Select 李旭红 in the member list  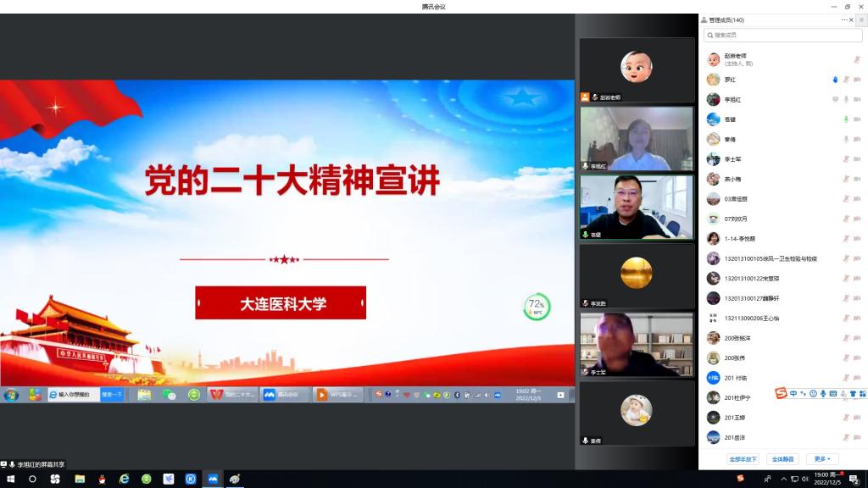(x=783, y=100)
